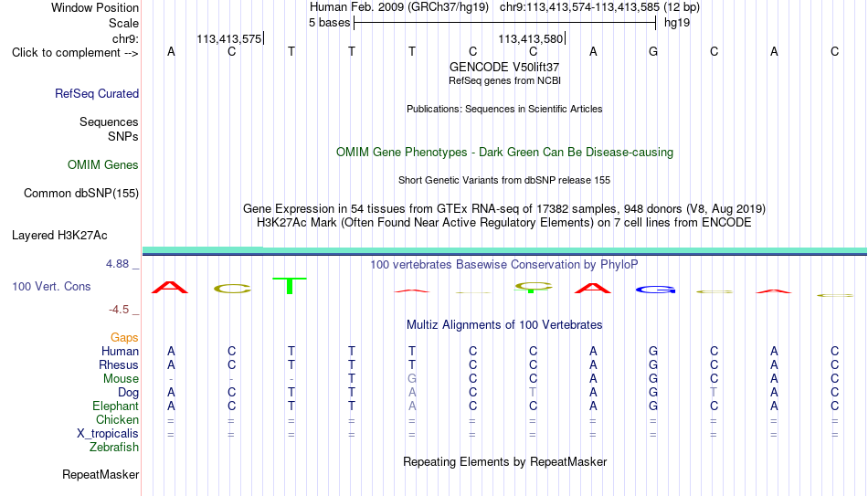Click the Sequences track label
This screenshot has height=496, width=868.
click(109, 121)
